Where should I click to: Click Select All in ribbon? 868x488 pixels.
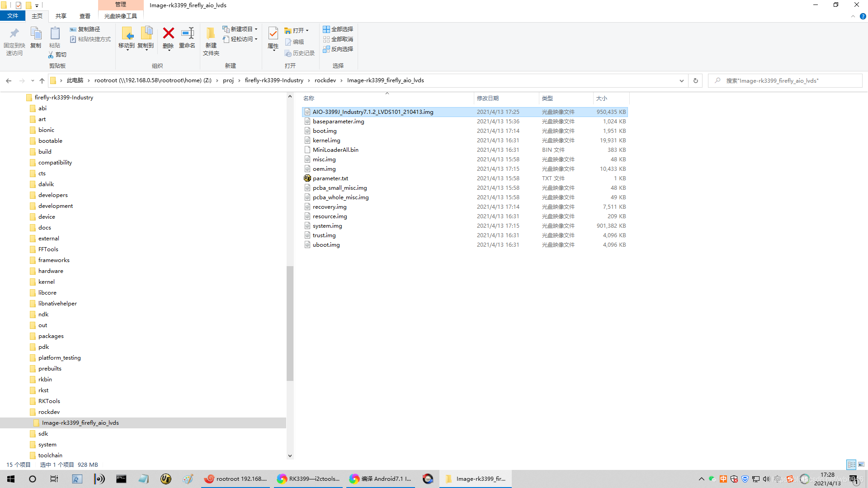pyautogui.click(x=338, y=29)
